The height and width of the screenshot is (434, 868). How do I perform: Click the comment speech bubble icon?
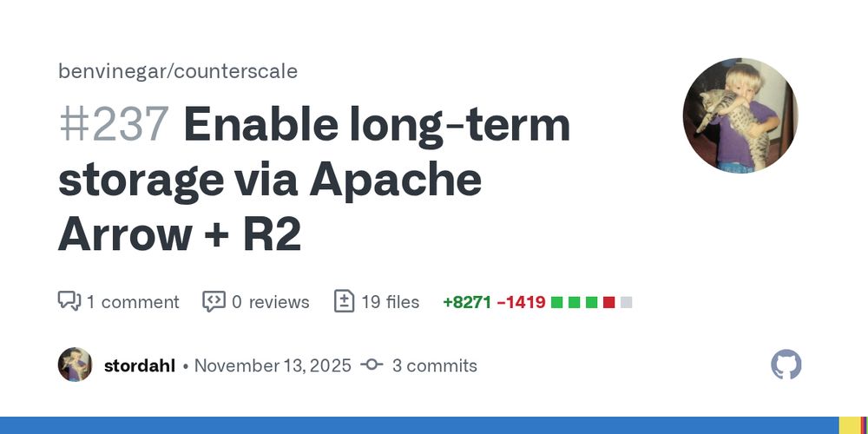(x=69, y=301)
